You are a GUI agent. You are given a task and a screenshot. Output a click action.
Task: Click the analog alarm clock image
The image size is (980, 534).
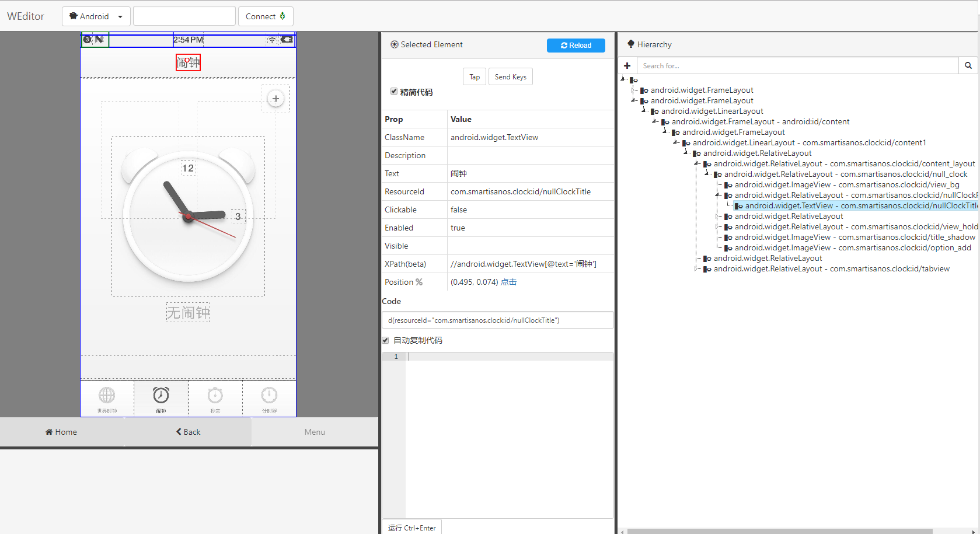188,216
